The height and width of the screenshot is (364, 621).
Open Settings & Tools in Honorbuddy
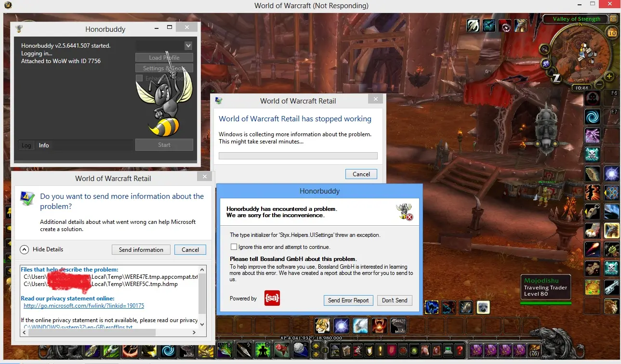coord(164,68)
